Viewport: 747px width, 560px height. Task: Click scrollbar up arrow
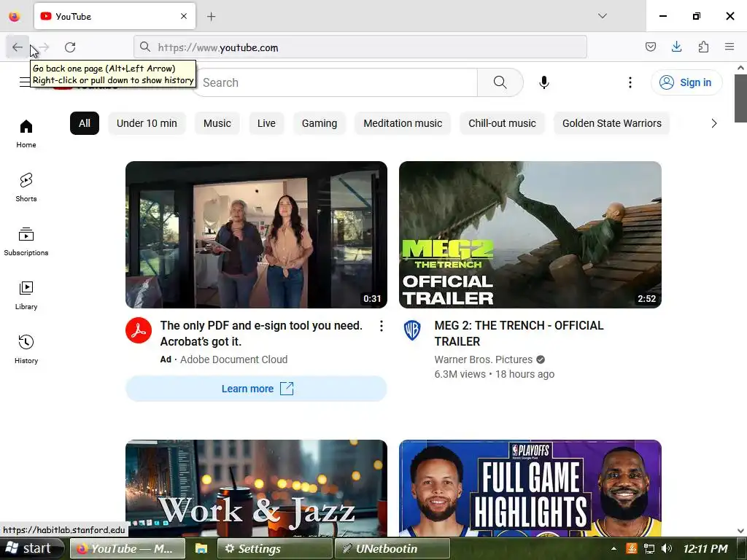740,68
